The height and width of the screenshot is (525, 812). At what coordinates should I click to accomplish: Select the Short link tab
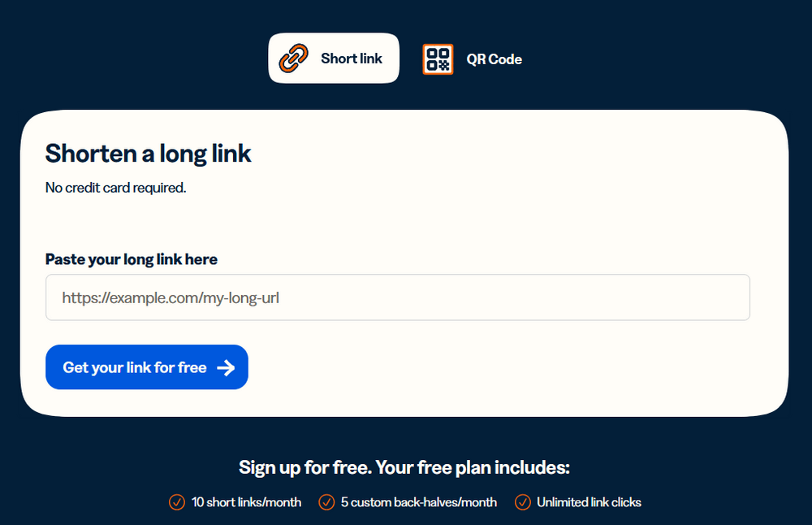pos(334,58)
